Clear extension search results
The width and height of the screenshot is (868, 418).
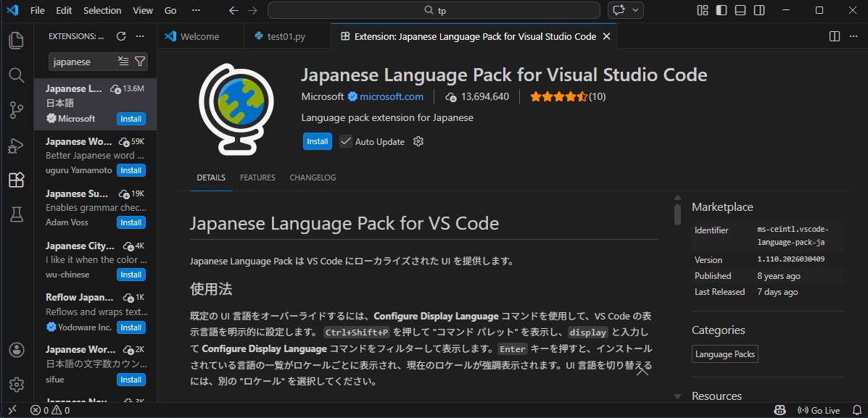tap(123, 62)
